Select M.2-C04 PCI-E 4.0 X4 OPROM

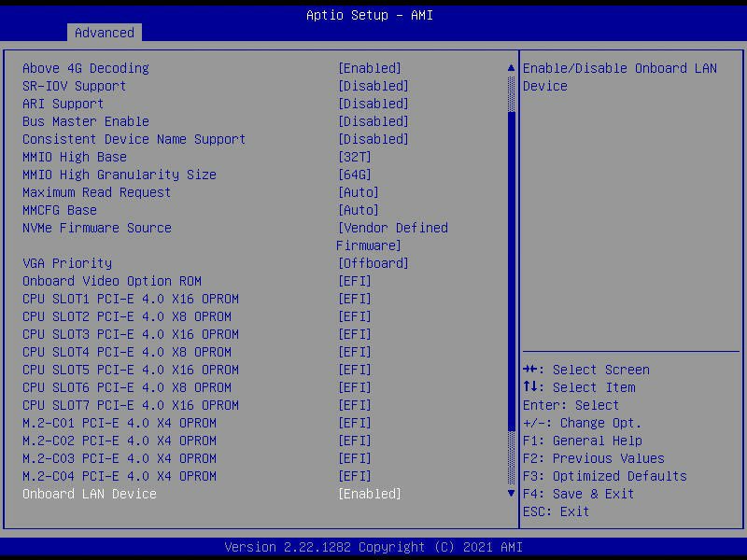pyautogui.click(x=120, y=476)
